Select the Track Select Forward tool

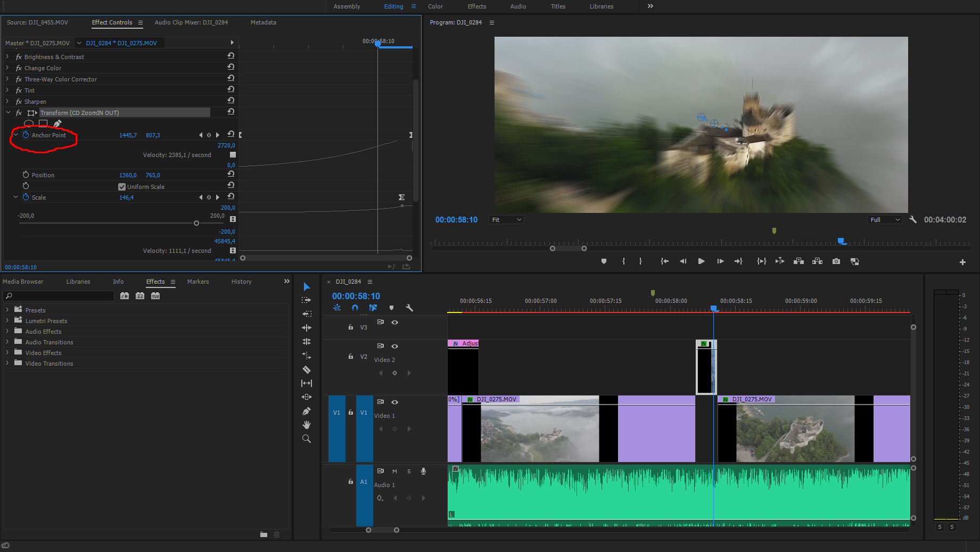tap(307, 300)
